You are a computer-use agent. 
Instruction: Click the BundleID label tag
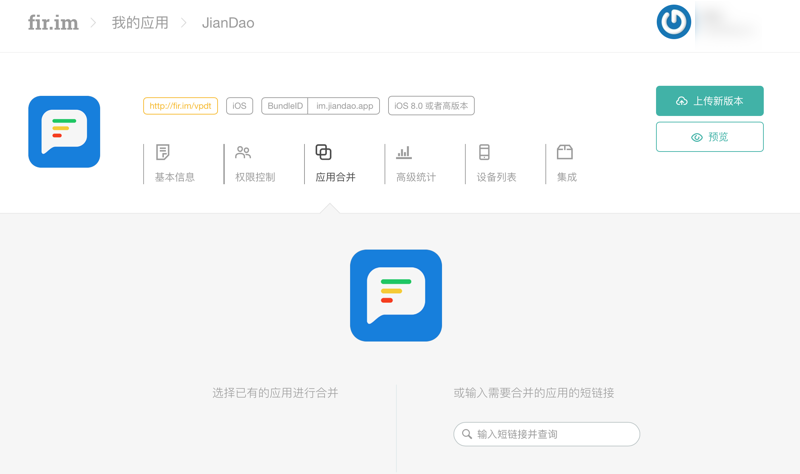tap(285, 106)
